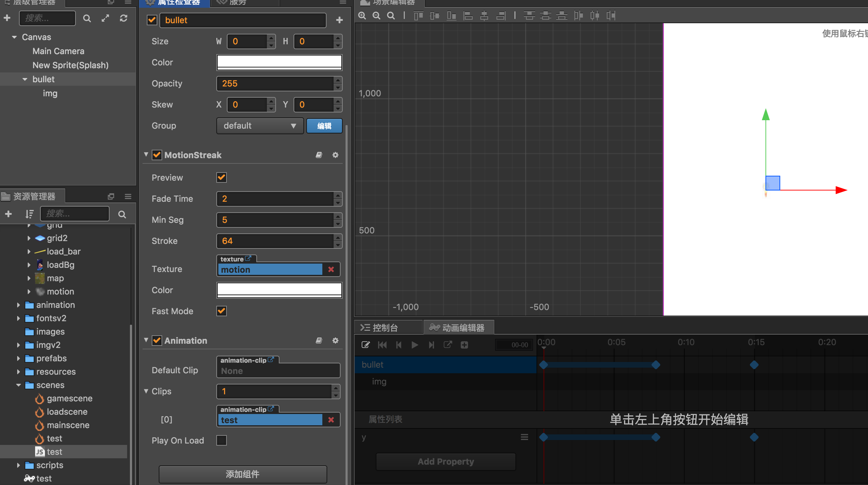
Task: Expand the prefabs folder
Action: (x=19, y=358)
